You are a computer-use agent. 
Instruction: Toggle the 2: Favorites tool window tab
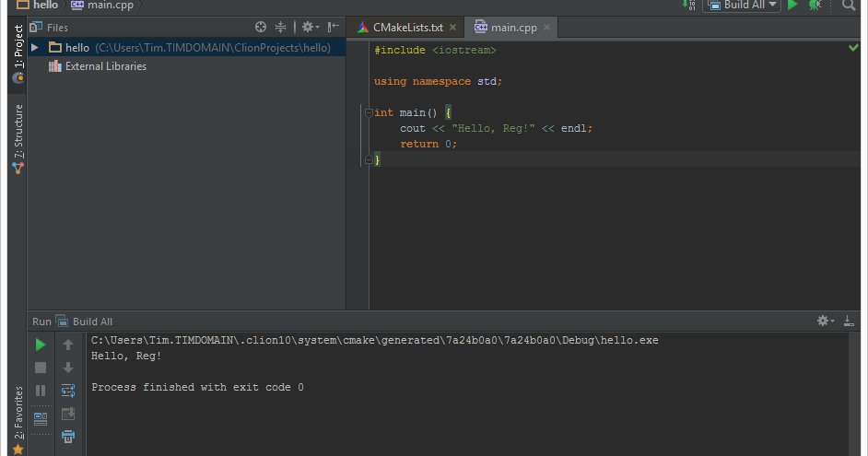(x=18, y=421)
